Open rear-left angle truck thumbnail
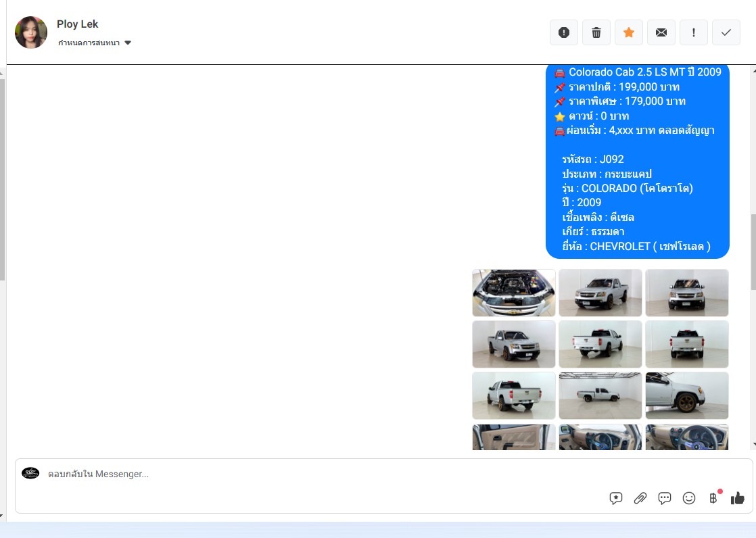Image resolution: width=756 pixels, height=538 pixels. coord(600,344)
